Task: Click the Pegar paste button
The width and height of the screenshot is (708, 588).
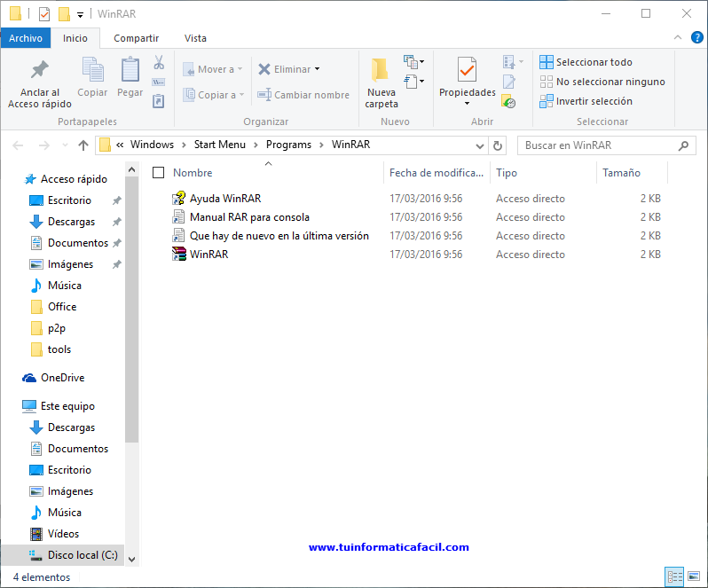Action: coord(130,77)
